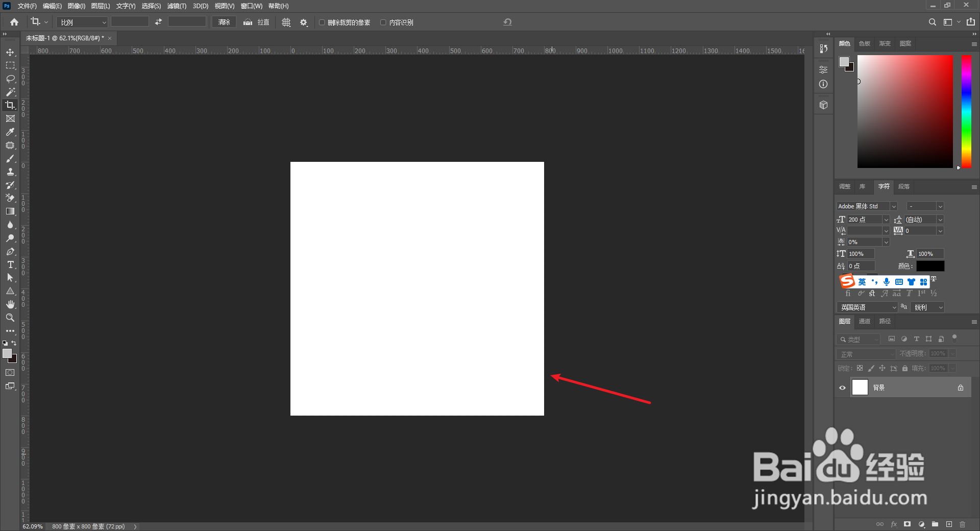This screenshot has height=531, width=980.
Task: Select the Crop tool in the left toolbar
Action: [10, 105]
